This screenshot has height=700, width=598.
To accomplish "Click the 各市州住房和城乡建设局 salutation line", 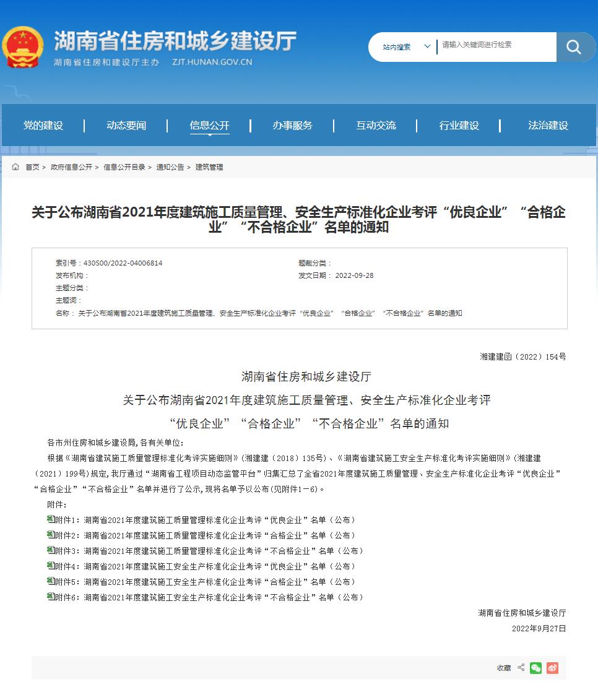I will pyautogui.click(x=115, y=443).
